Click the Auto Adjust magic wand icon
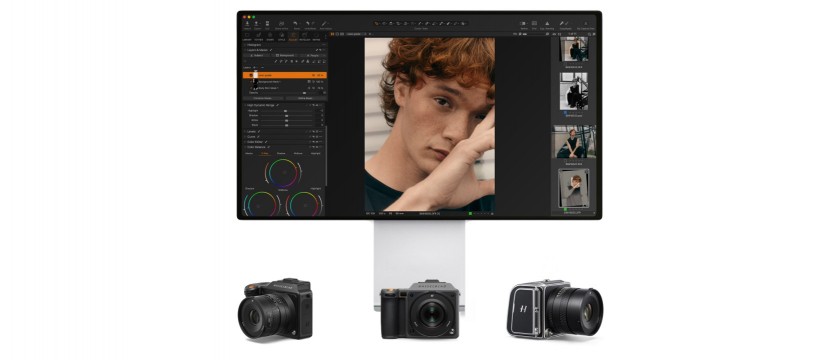The image size is (840, 360). point(324,24)
